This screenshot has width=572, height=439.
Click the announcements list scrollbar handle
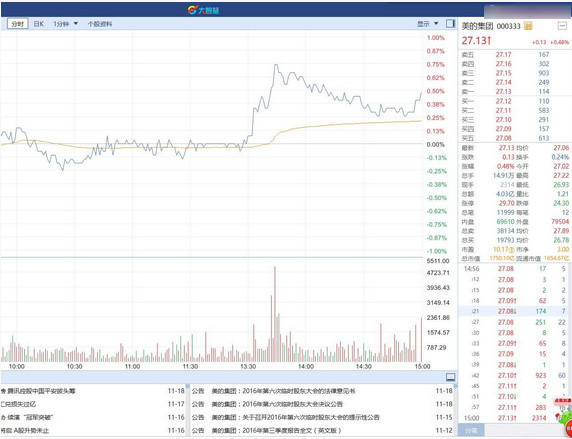(455, 386)
